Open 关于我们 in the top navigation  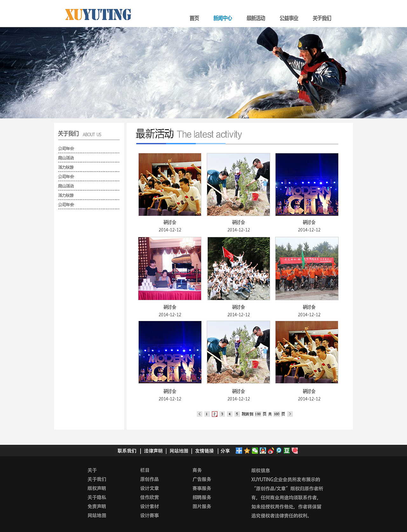[322, 18]
